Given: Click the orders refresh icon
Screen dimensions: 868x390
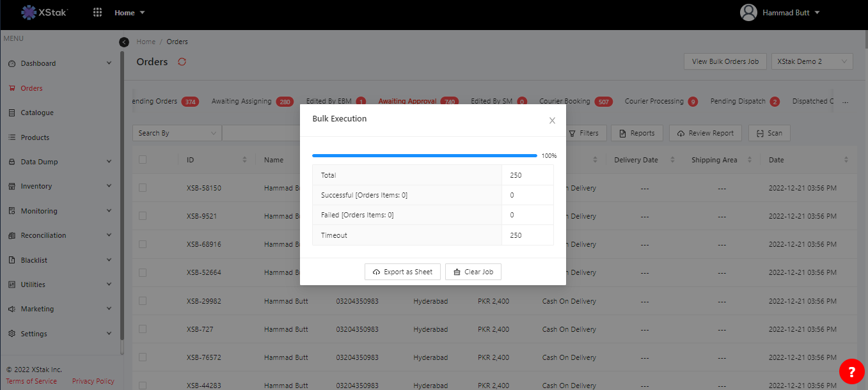Looking at the screenshot, I should (x=182, y=62).
